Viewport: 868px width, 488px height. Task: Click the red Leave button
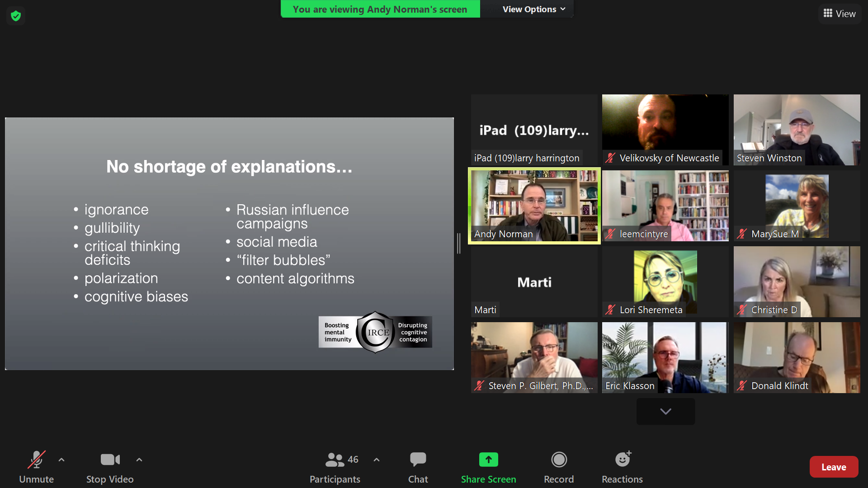pyautogui.click(x=834, y=467)
